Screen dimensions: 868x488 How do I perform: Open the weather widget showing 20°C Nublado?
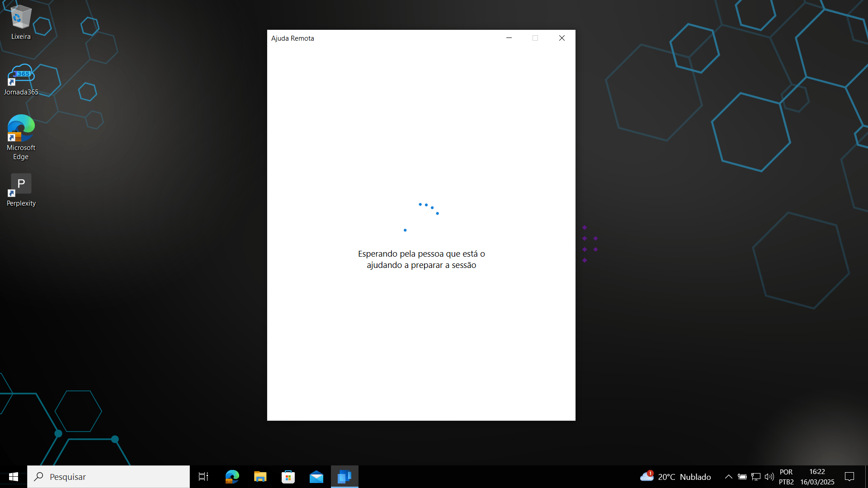click(x=675, y=477)
